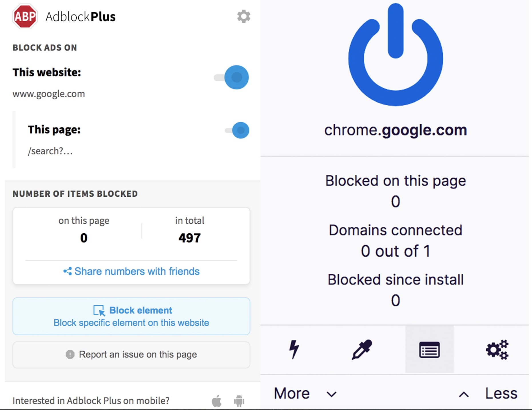
Task: Click the ABP logo icon
Action: [x=25, y=17]
